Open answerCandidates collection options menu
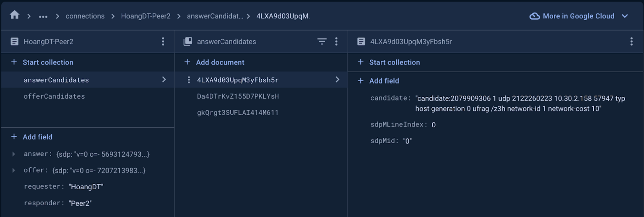Image resolution: width=644 pixels, height=217 pixels. coord(336,41)
